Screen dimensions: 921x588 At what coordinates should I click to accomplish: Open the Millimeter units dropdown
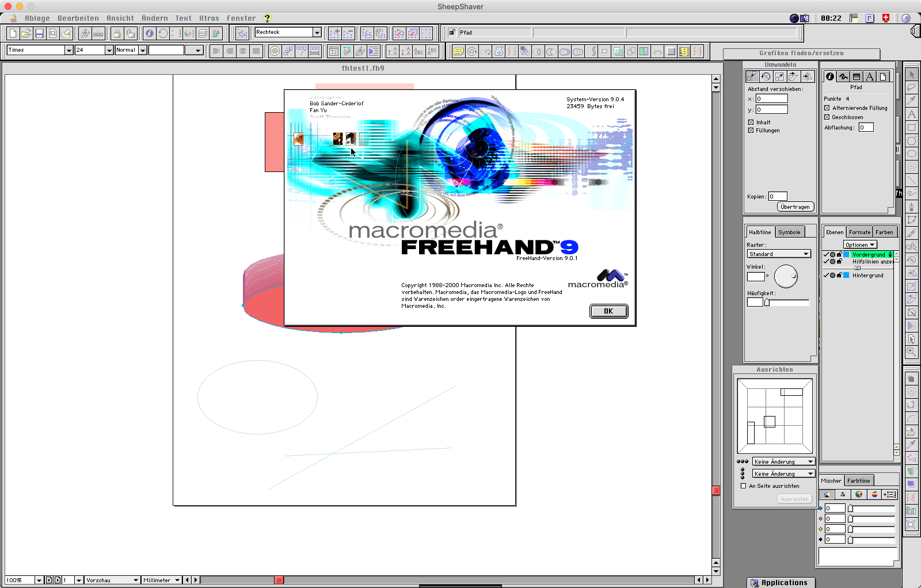coord(161,581)
